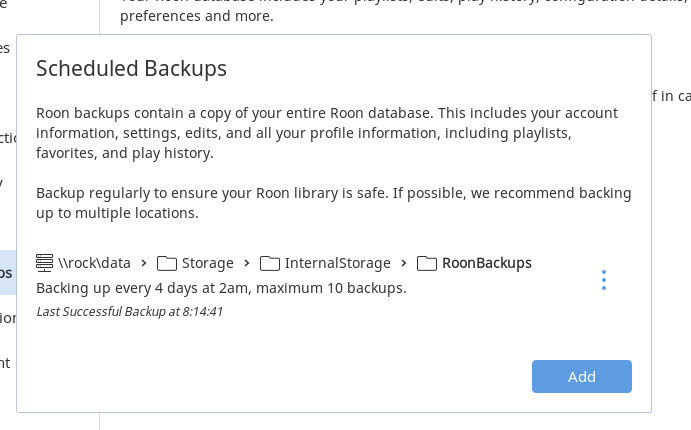Click the chevron after Storage

pyautogui.click(x=247, y=263)
